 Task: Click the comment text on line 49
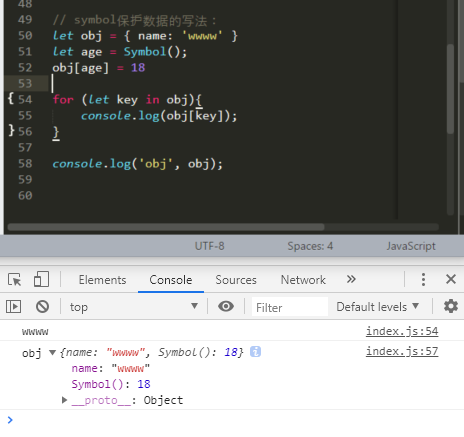134,20
